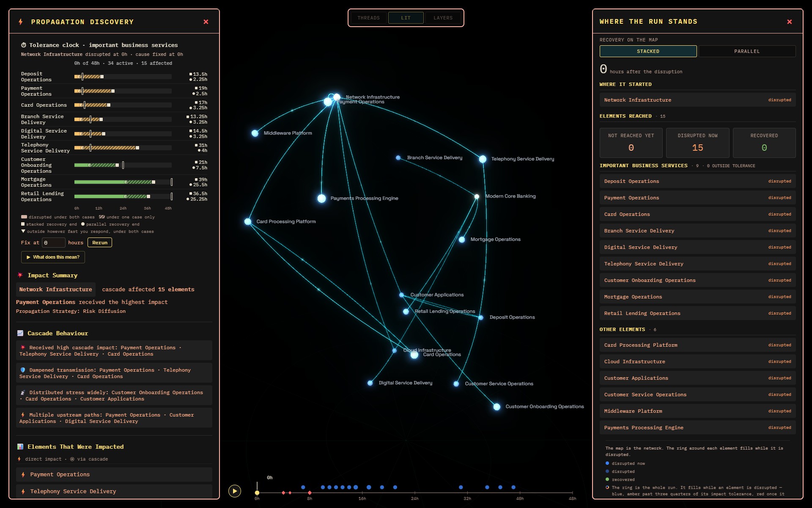Screen dimensions: 812x508
Task: Click the Network Infrastructure tag in Impact Summary
Action: coord(56,290)
